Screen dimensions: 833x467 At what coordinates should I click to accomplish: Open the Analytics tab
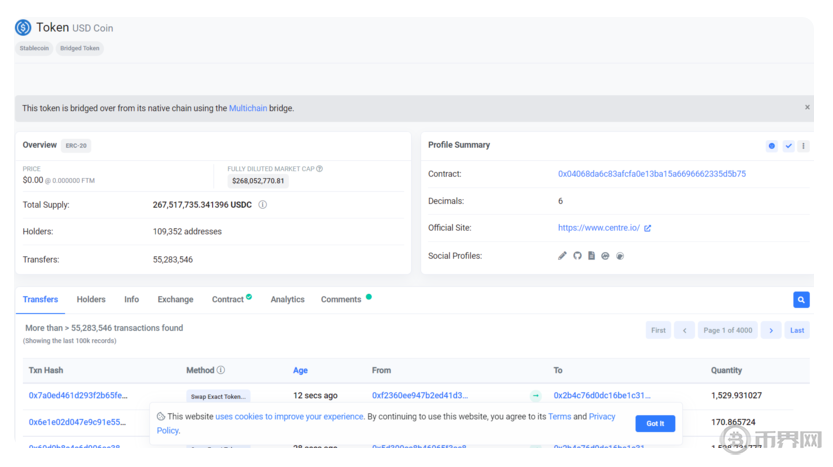tap(287, 299)
